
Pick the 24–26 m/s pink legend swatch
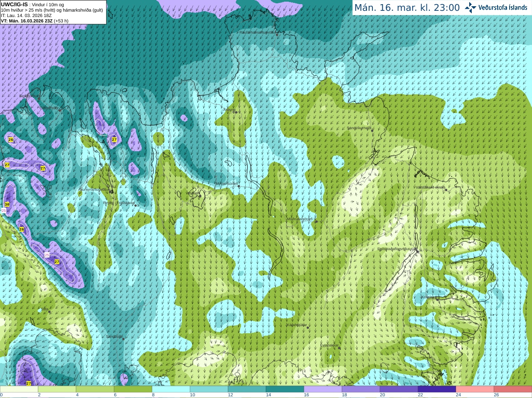coord(475,389)
